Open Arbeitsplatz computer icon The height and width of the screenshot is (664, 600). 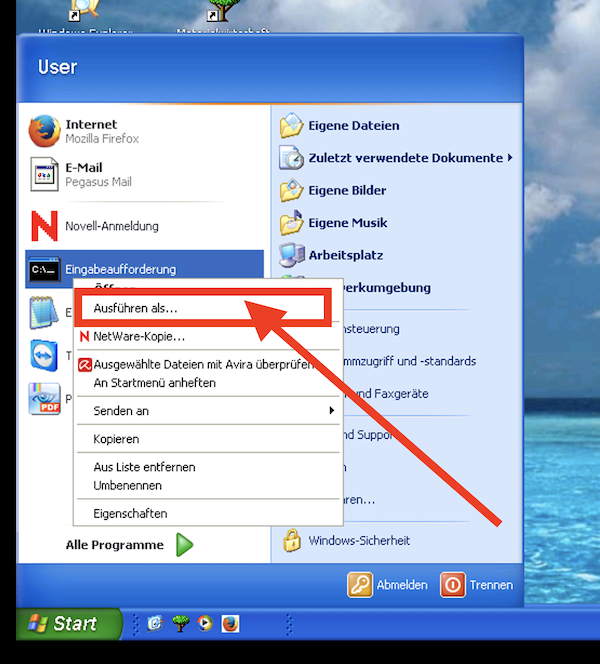tap(291, 255)
